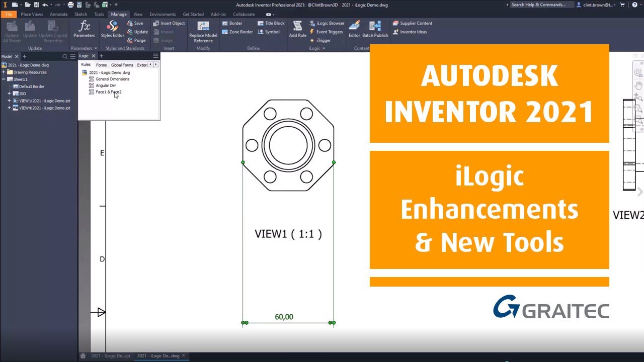Expand the ISO node
This screenshot has height=362, width=644.
click(x=9, y=94)
